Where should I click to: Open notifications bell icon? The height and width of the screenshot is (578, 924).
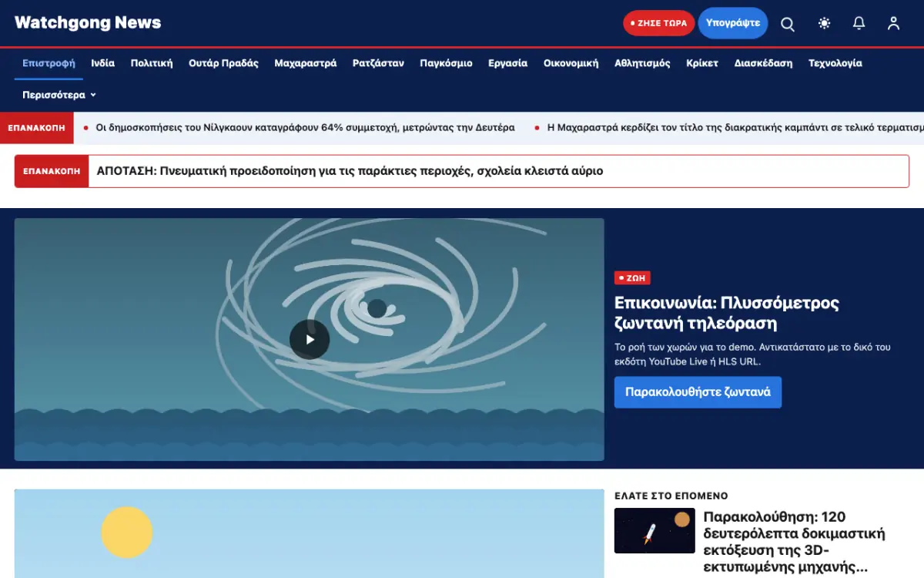point(859,24)
